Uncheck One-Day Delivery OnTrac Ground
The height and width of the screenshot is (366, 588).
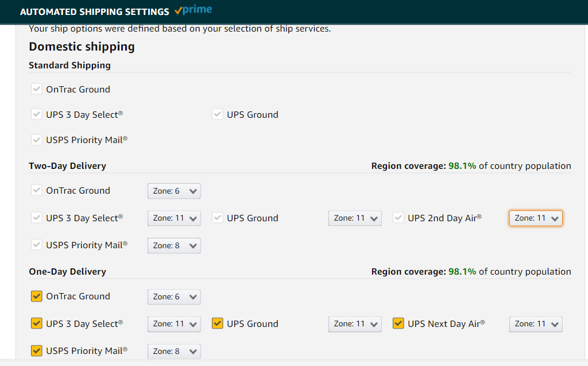(x=36, y=296)
